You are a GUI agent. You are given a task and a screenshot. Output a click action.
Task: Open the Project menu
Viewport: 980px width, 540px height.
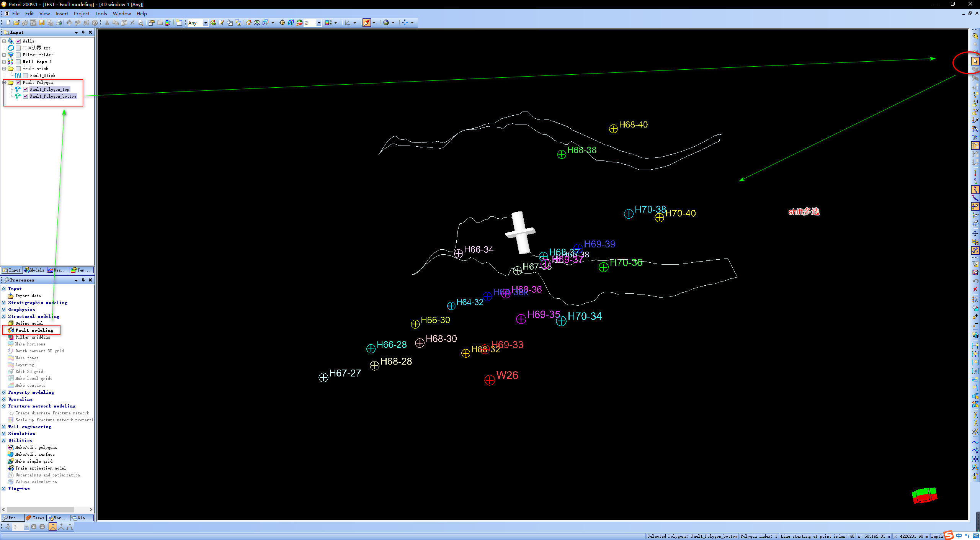(x=81, y=14)
